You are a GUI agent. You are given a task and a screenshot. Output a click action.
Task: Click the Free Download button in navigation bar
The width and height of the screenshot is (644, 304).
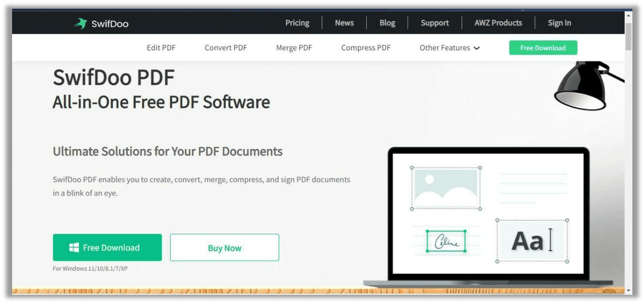pos(543,48)
